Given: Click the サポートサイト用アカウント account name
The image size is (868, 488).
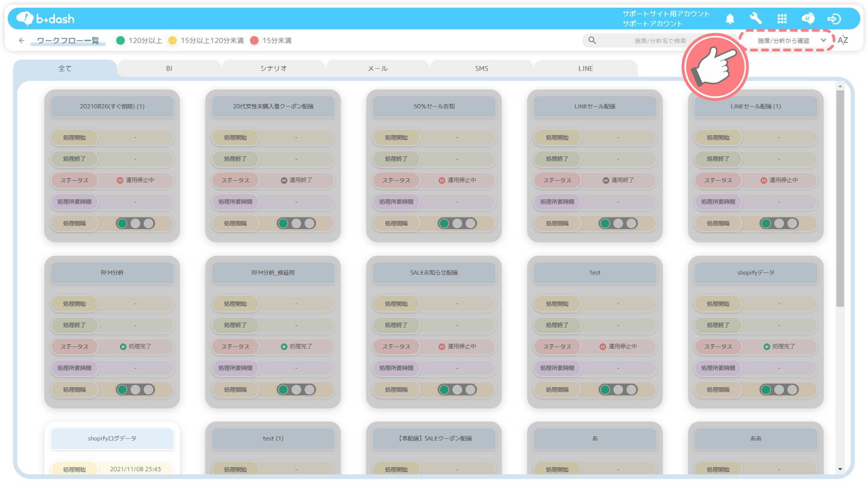Looking at the screenshot, I should (666, 14).
